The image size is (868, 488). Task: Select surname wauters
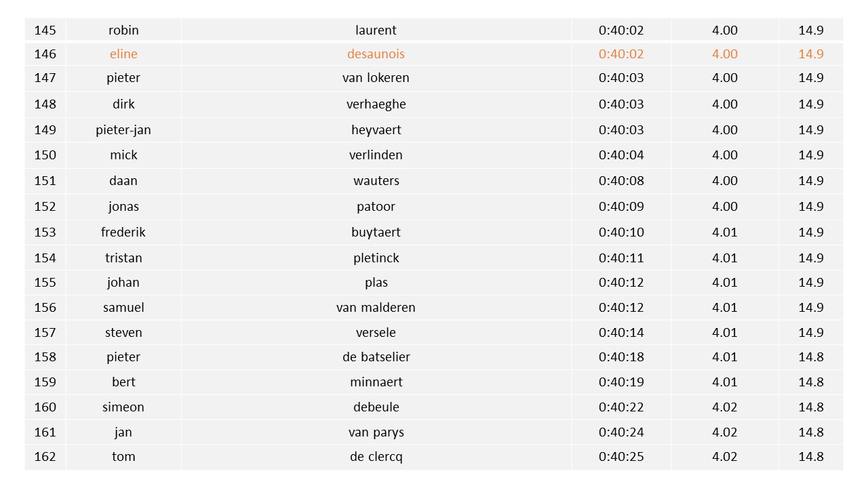(376, 181)
